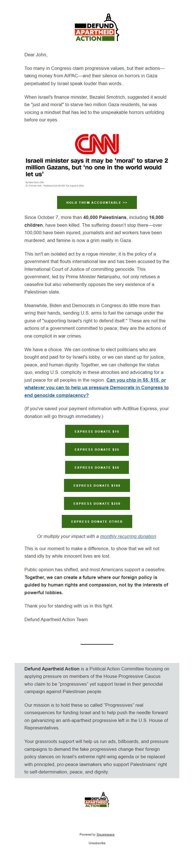The height and width of the screenshot is (868, 194).
Task: Click Express Donate $250
Action: point(97,503)
